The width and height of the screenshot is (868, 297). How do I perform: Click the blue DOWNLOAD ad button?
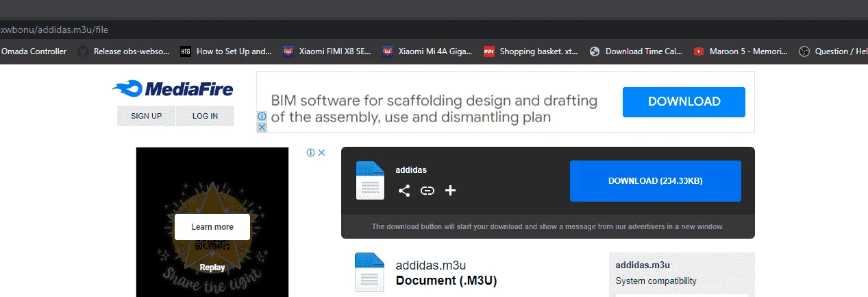684,102
